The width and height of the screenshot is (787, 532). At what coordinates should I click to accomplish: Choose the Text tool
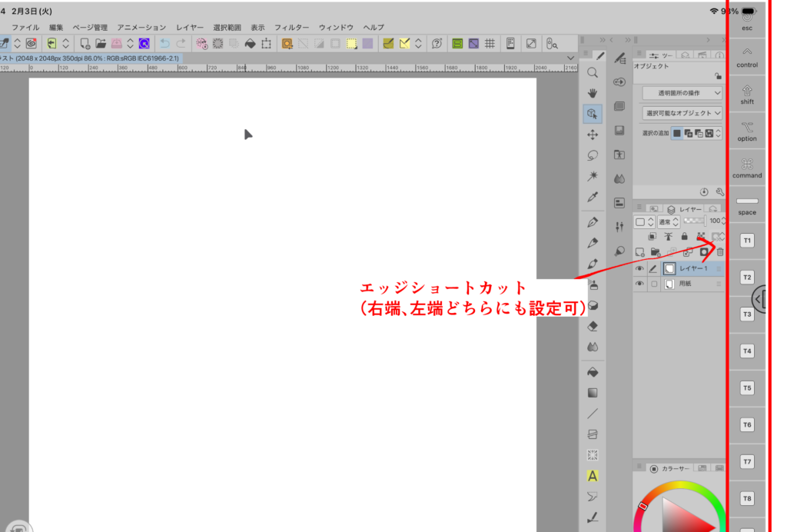point(593,476)
